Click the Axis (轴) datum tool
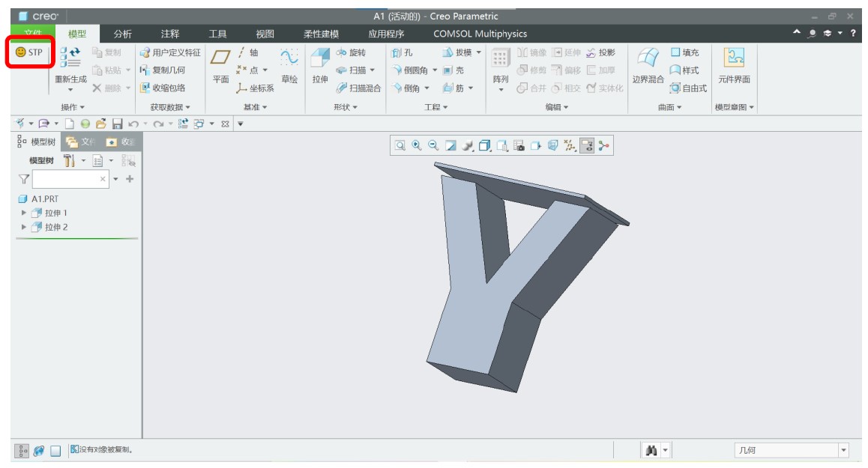 coord(247,52)
